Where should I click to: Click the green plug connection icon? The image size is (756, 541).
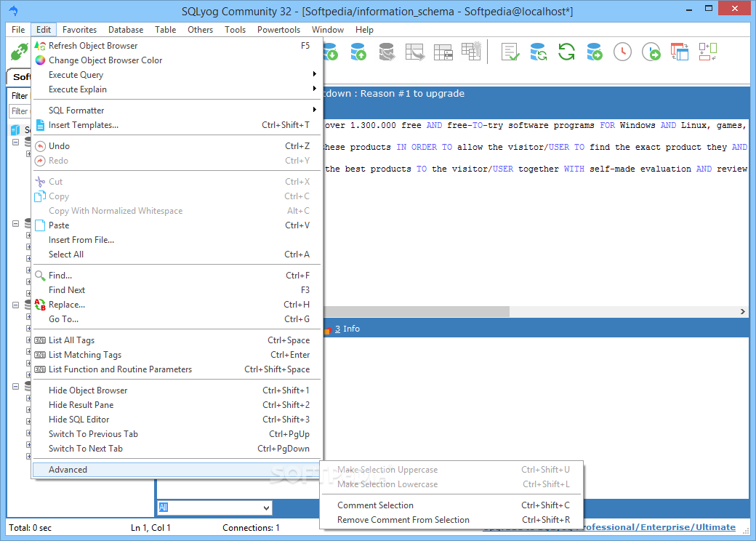pyautogui.click(x=20, y=52)
